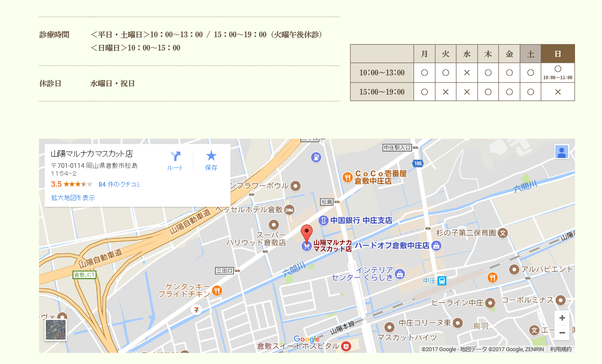Click サンフラワーボウル place marker
Screen dimensions: 602x364
click(295, 186)
